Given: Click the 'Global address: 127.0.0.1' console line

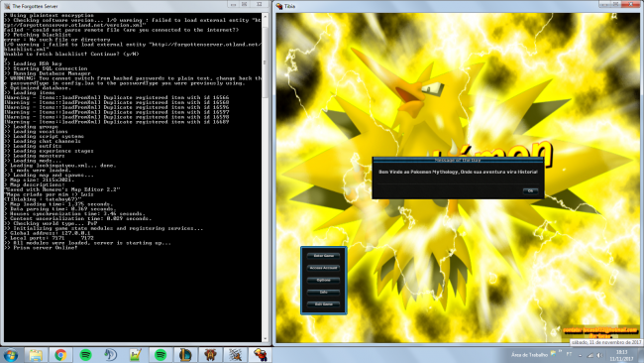Looking at the screenshot, I should (x=48, y=233).
